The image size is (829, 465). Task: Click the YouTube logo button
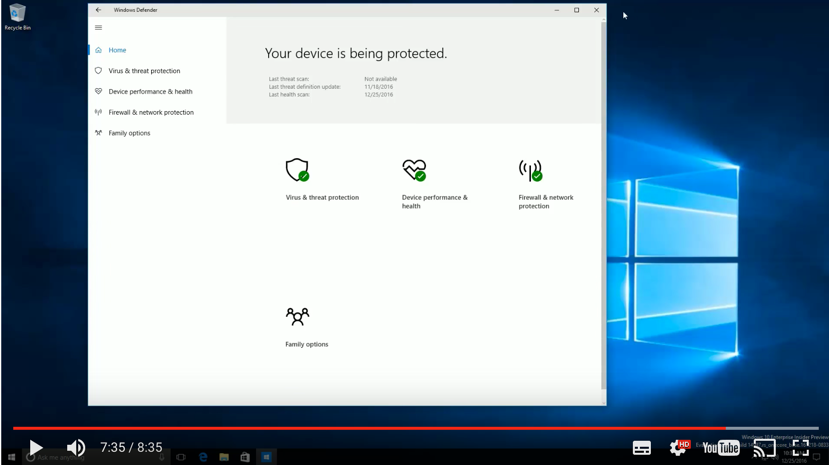(721, 448)
